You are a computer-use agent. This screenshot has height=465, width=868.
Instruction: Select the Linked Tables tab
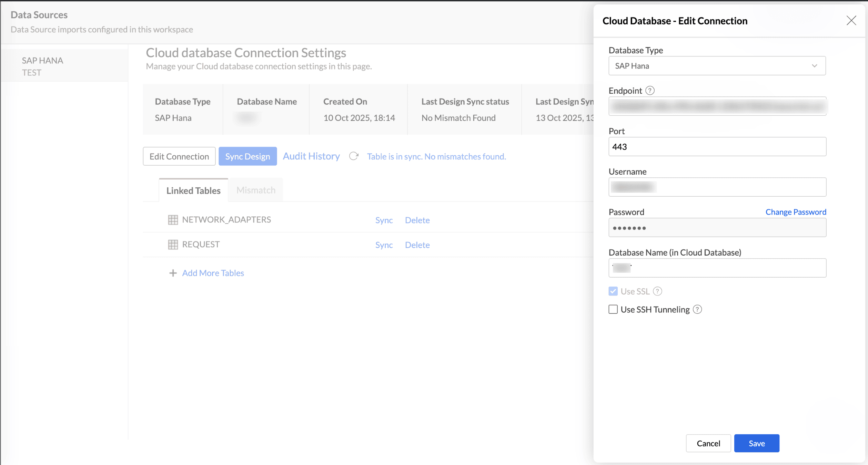click(193, 190)
